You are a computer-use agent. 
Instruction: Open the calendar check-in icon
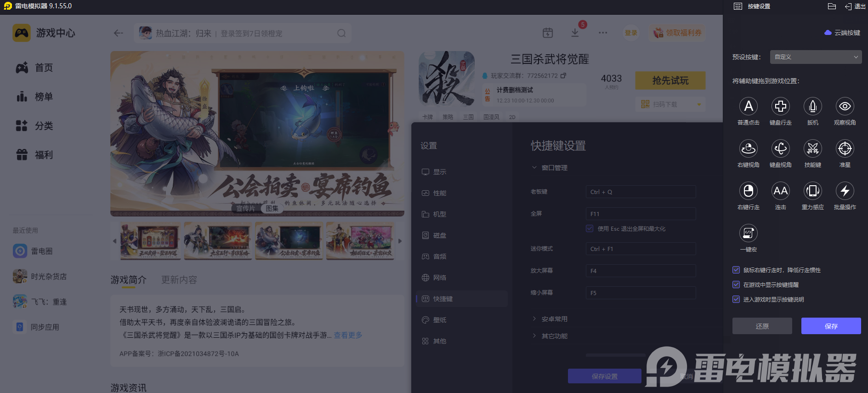[548, 33]
